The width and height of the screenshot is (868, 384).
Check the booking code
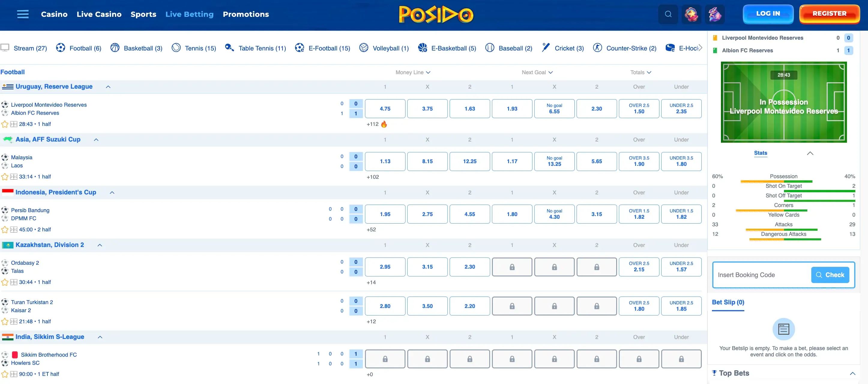point(830,275)
